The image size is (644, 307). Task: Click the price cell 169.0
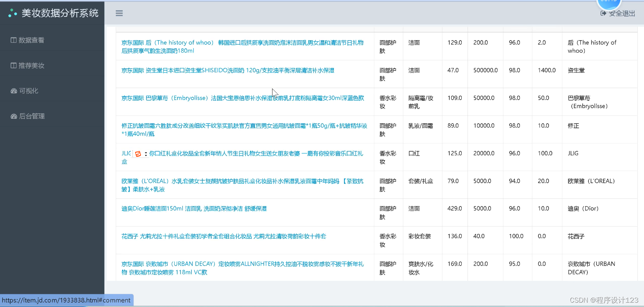click(x=455, y=264)
